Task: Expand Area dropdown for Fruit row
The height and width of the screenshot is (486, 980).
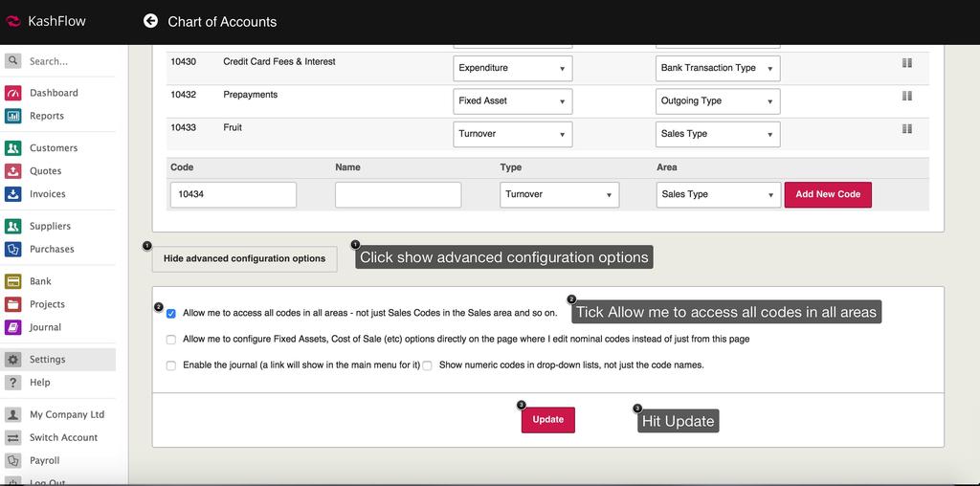Action: tap(718, 134)
